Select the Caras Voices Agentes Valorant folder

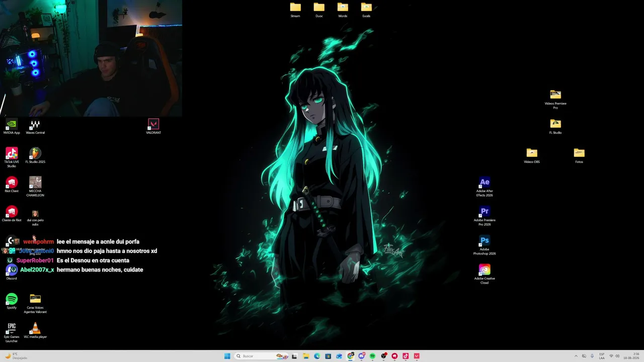[x=35, y=303]
